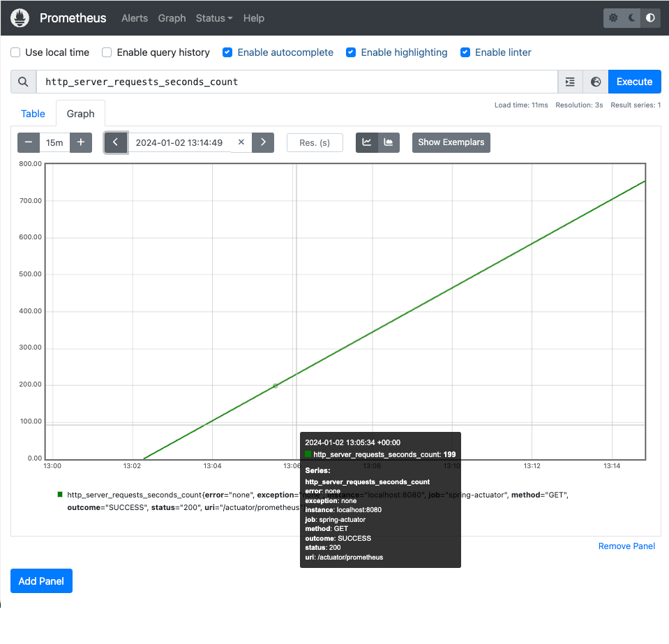The width and height of the screenshot is (669, 644).
Task: Click tooltip value 'http_server_requests_seconds_count: 199'
Action: point(384,454)
